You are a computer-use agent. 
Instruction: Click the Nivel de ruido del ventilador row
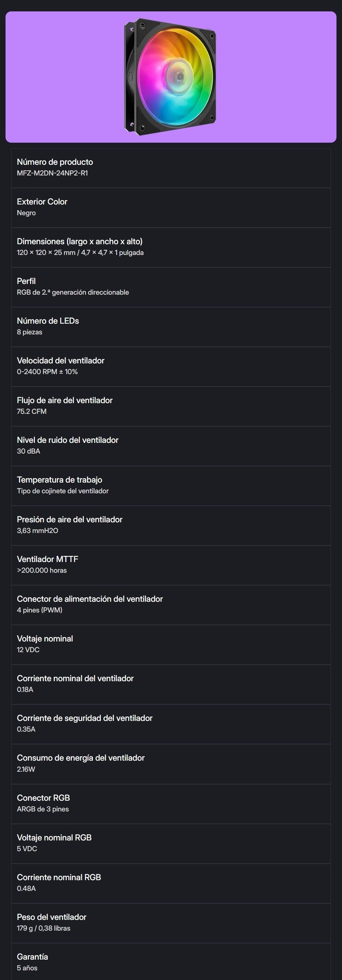pyautogui.click(x=171, y=446)
